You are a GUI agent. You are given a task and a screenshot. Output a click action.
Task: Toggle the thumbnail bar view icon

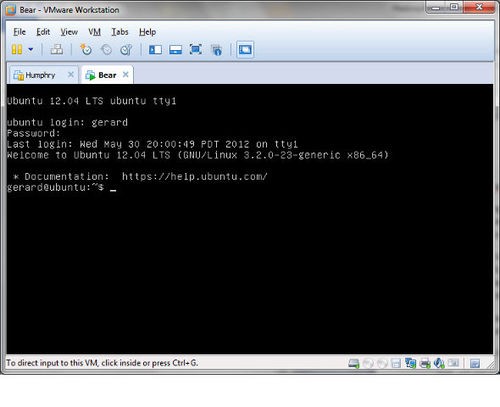coord(175,50)
